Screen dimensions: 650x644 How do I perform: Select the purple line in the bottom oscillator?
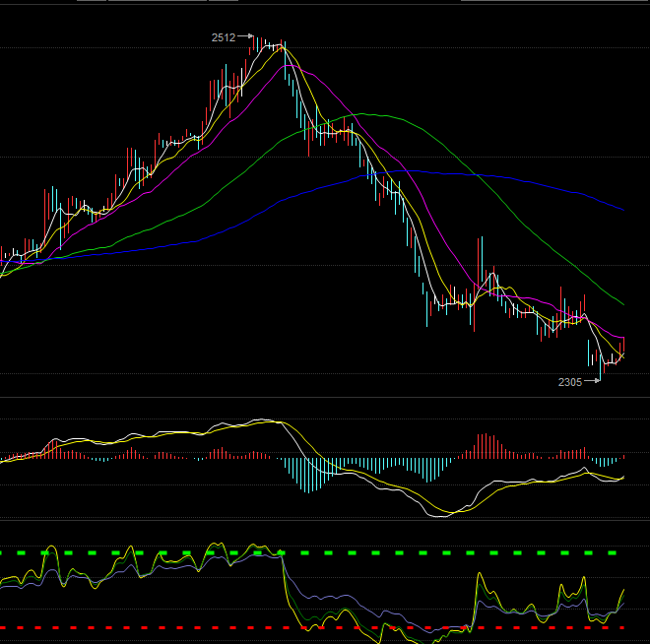[394, 603]
